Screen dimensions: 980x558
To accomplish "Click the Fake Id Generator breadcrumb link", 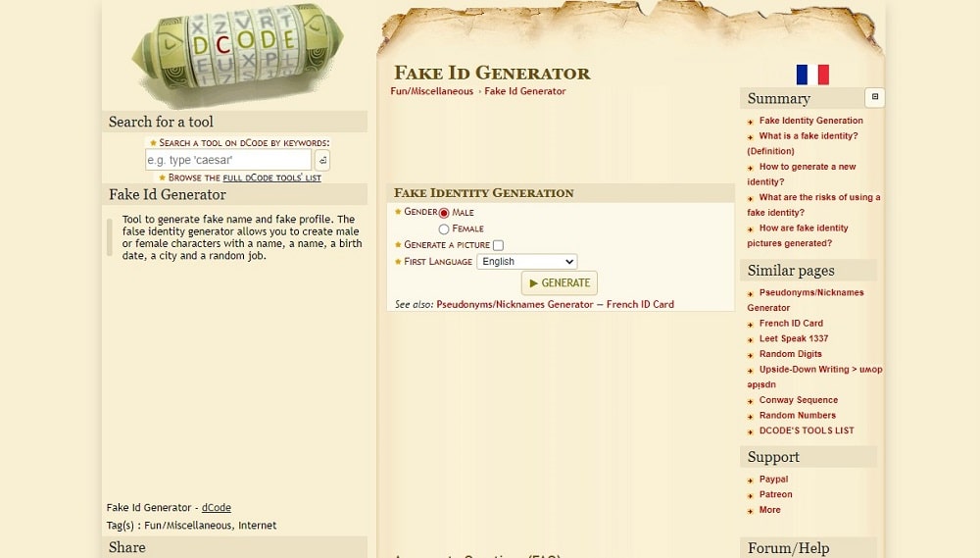I will click(x=525, y=91).
